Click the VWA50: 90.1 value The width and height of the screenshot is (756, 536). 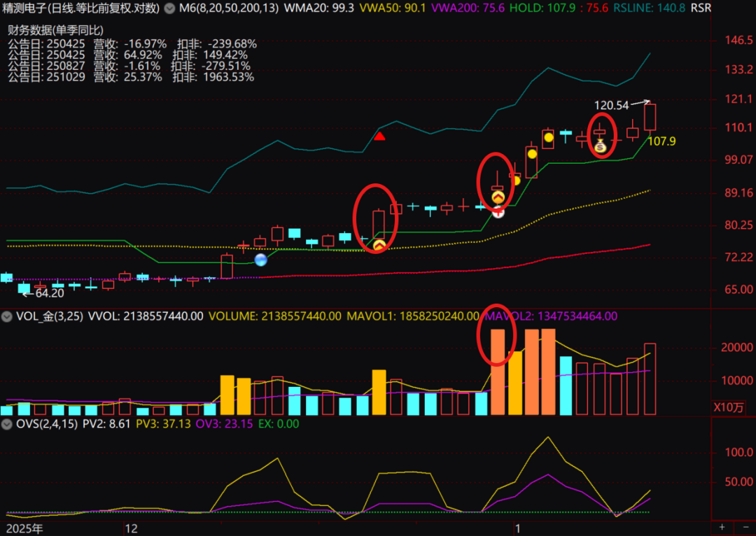pyautogui.click(x=393, y=8)
